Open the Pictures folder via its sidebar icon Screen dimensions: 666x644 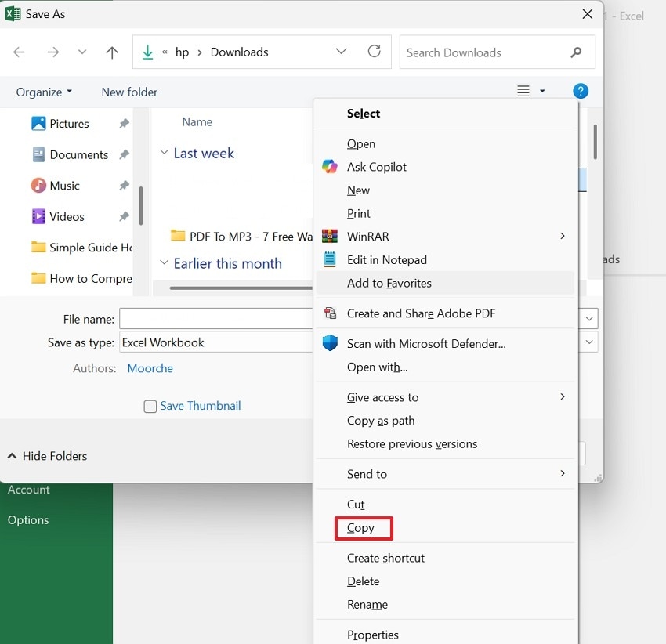(39, 123)
